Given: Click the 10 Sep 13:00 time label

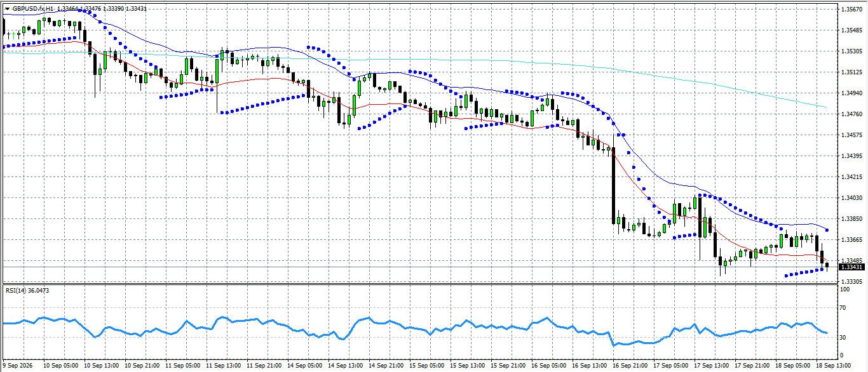Looking at the screenshot, I should point(102,366).
